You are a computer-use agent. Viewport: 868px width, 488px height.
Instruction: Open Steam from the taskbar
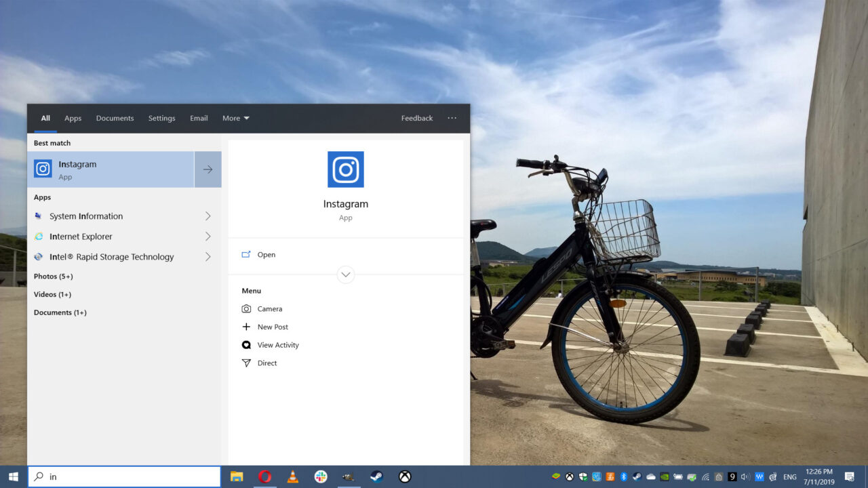376,476
